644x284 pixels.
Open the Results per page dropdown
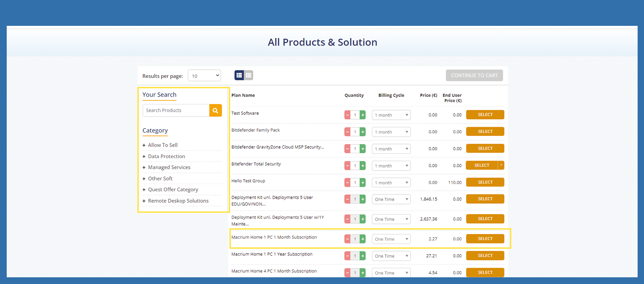[204, 76]
